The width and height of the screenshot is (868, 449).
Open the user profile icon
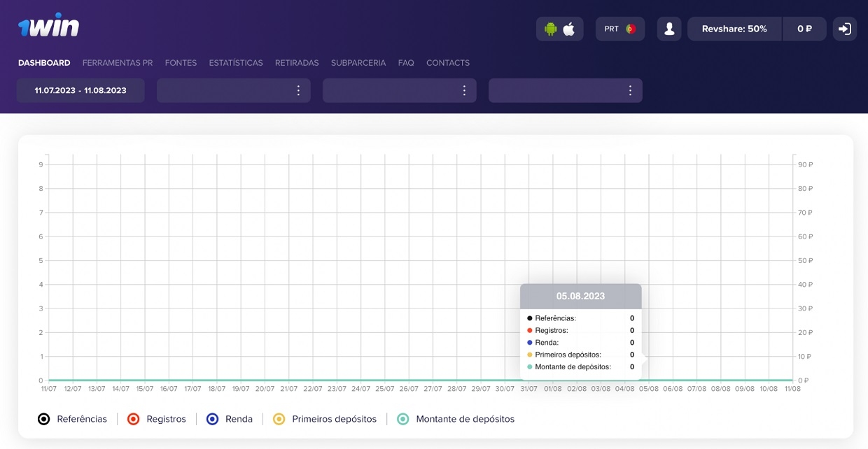pyautogui.click(x=669, y=29)
